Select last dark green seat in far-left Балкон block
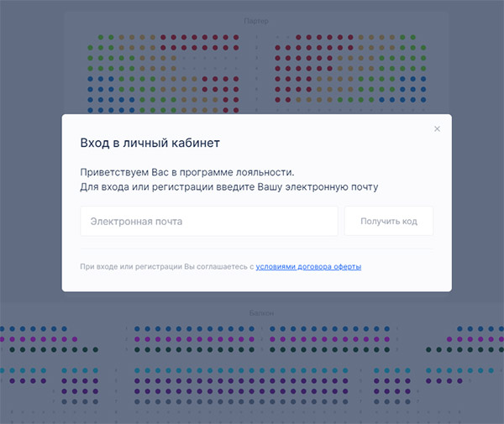 [96, 349]
